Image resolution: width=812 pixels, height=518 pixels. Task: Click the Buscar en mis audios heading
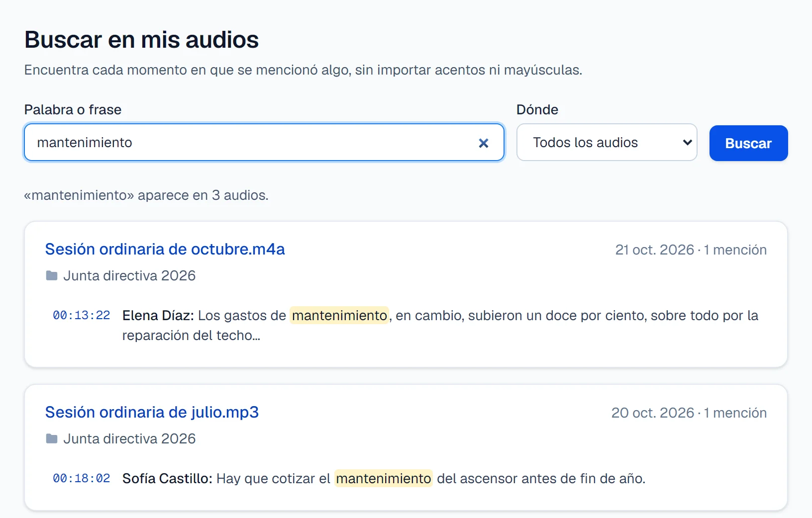pyautogui.click(x=141, y=40)
